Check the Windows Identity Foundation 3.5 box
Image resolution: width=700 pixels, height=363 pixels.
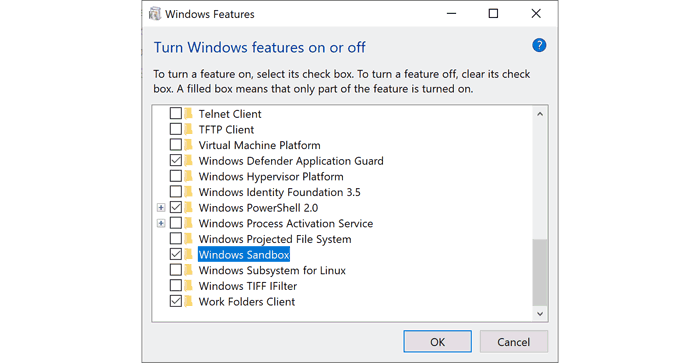click(176, 192)
